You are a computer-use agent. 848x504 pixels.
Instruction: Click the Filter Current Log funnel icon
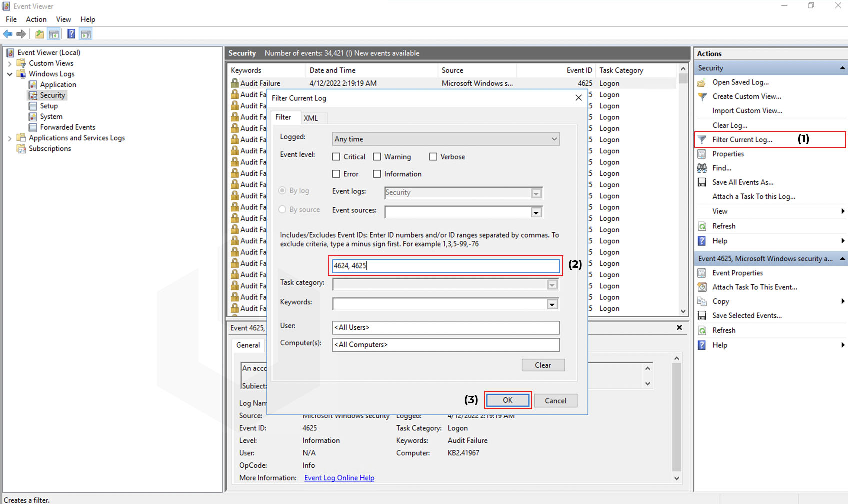(x=702, y=139)
